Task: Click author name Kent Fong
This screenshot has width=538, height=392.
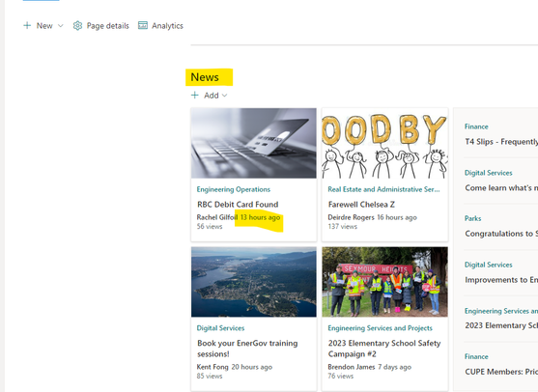Action: click(212, 367)
